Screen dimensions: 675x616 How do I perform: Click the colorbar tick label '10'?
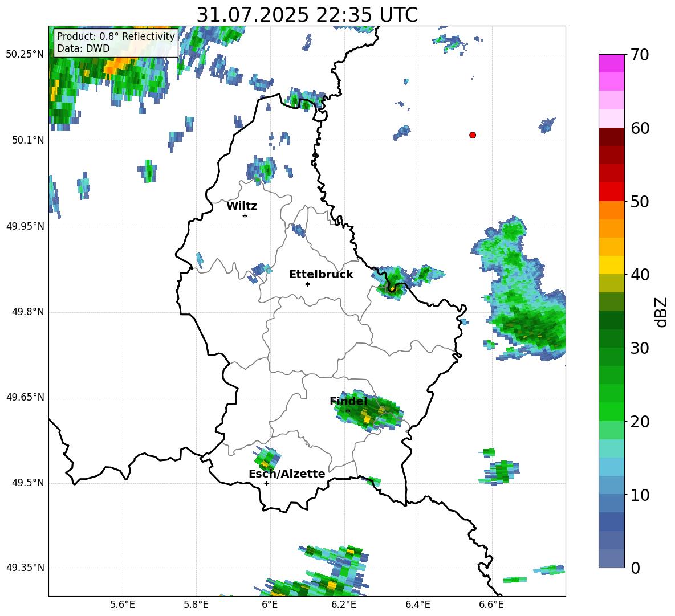[x=640, y=495]
